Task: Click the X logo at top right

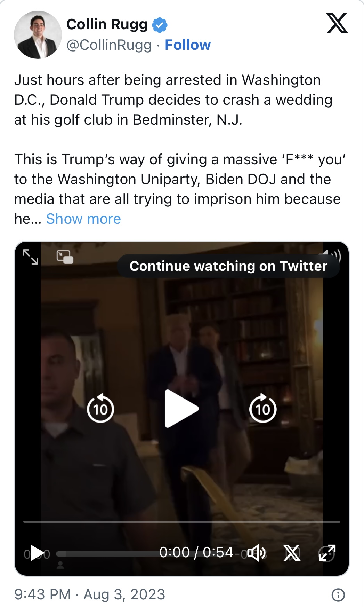Action: (x=337, y=23)
